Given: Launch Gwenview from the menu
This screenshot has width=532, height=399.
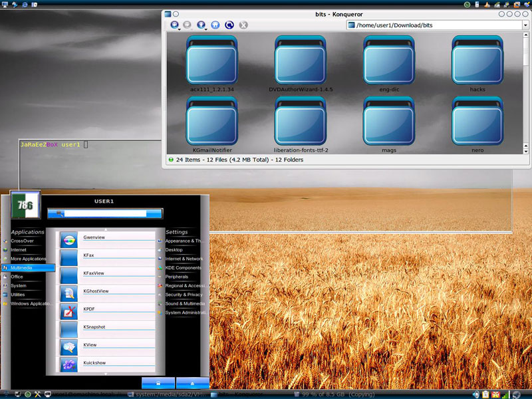Looking at the screenshot, I should [108, 240].
